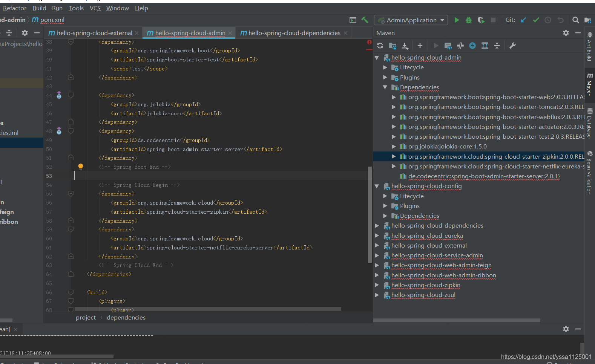Run Maven build play icon
Screen dimensions: 595x364
point(436,46)
